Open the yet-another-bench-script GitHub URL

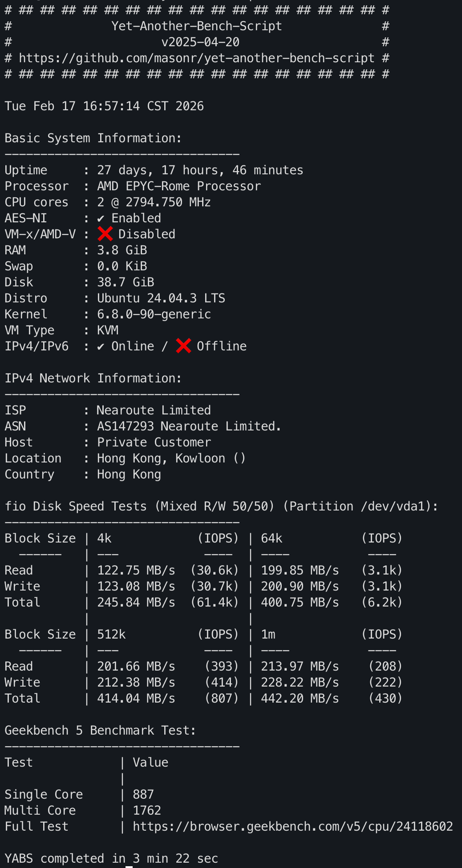point(196,58)
